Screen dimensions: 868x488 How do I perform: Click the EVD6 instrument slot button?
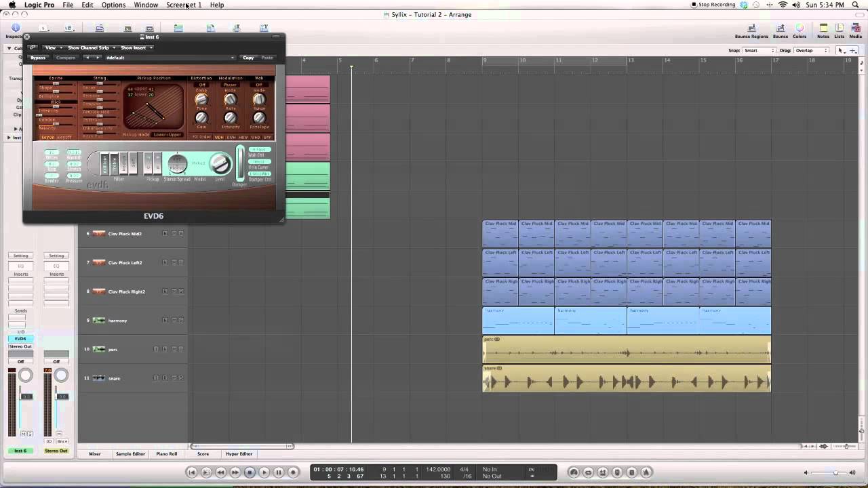tap(20, 339)
